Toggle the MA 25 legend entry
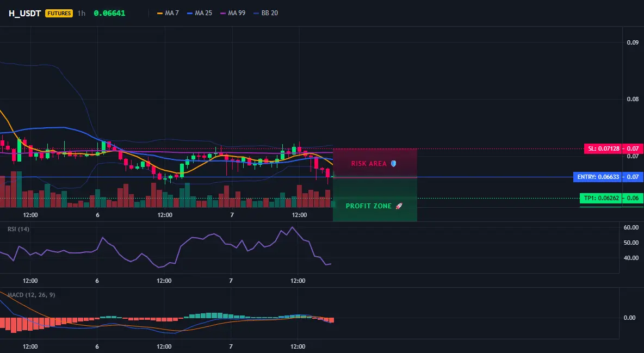644x353 pixels. (200, 13)
